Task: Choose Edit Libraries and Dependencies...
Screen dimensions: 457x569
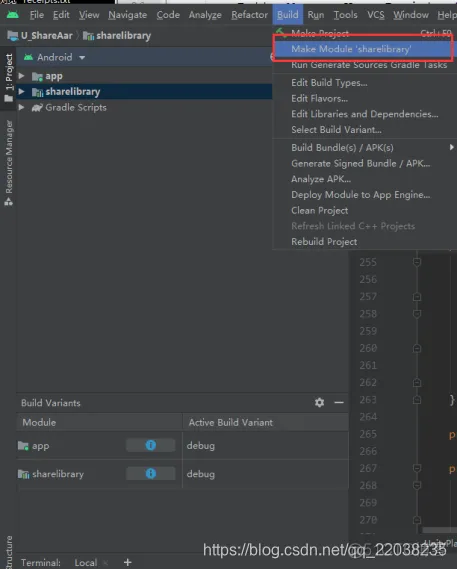Action: pos(364,114)
